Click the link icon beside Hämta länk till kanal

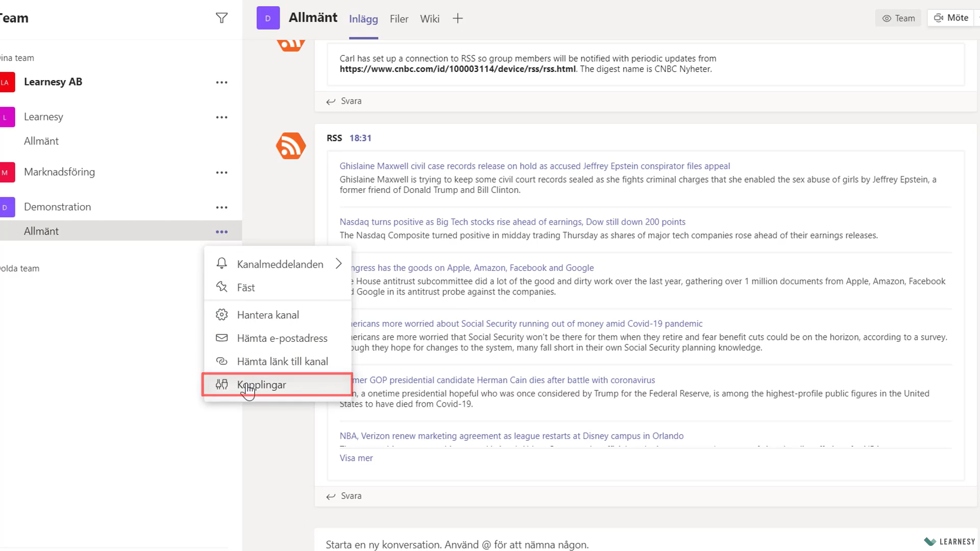pos(222,361)
